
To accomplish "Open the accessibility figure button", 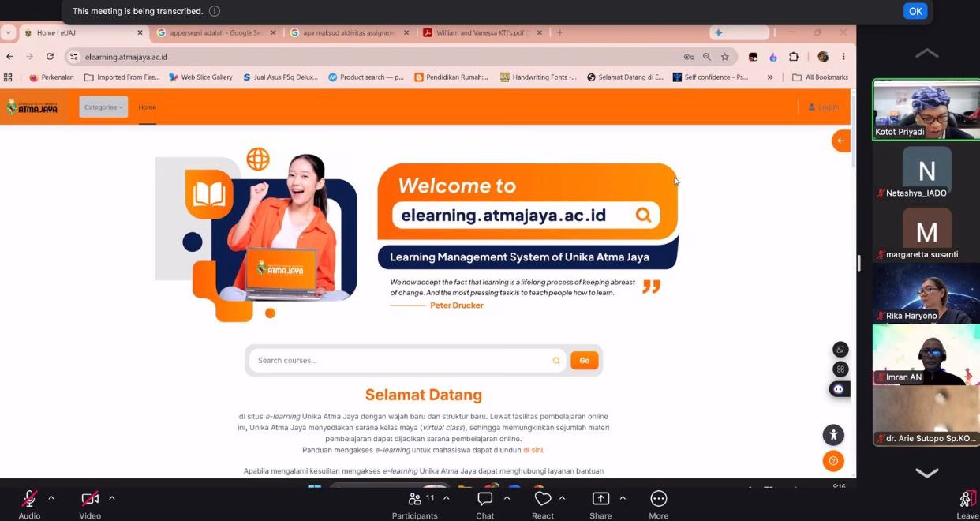I will tap(833, 435).
